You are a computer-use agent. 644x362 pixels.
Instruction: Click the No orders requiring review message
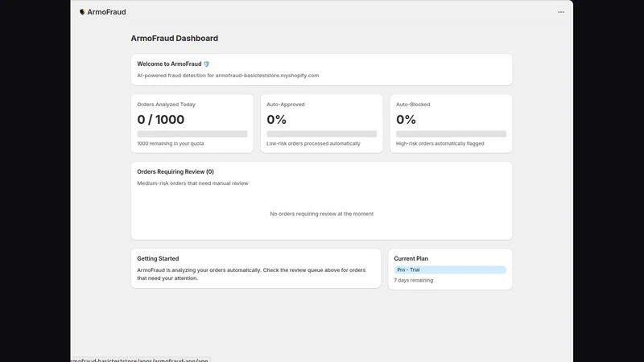coord(321,214)
